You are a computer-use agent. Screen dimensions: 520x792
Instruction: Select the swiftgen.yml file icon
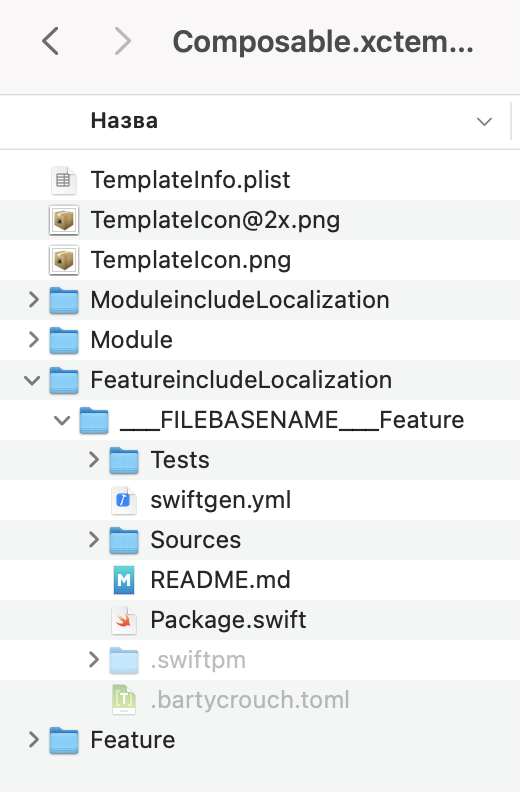[124, 500]
